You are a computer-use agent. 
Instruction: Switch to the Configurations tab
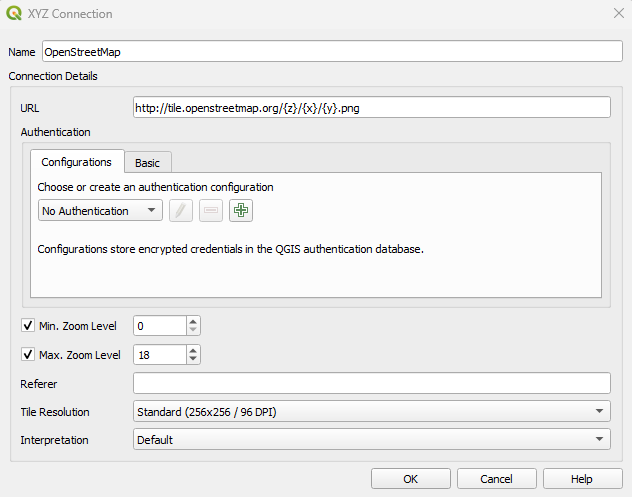(77, 162)
